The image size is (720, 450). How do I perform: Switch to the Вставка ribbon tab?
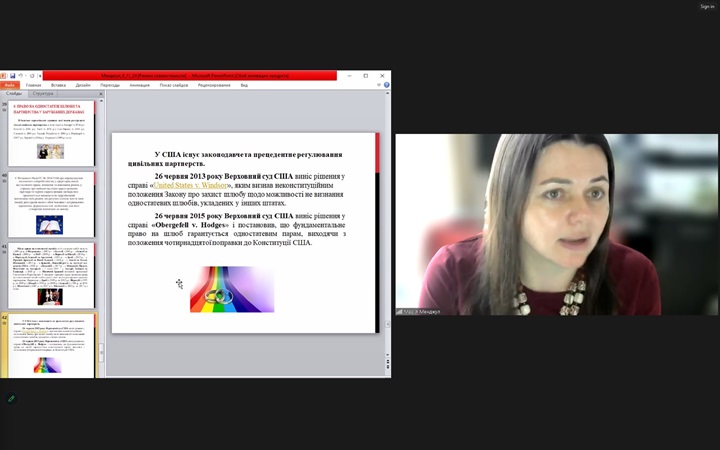[59, 85]
